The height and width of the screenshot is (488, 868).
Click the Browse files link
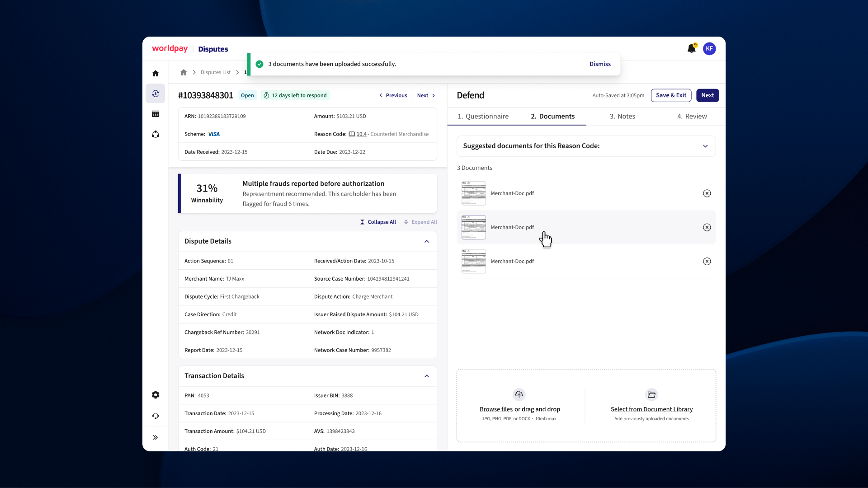tap(496, 409)
